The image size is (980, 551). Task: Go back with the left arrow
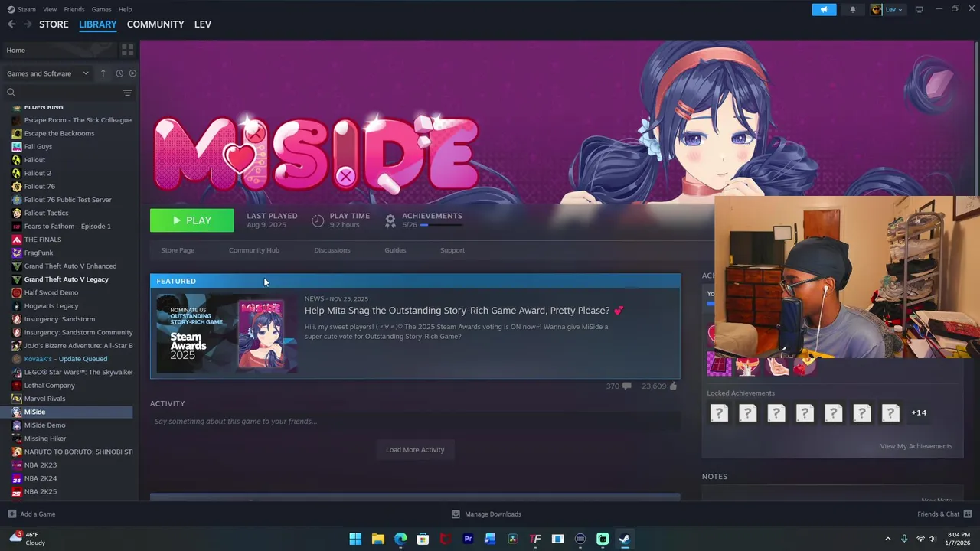[x=11, y=24]
